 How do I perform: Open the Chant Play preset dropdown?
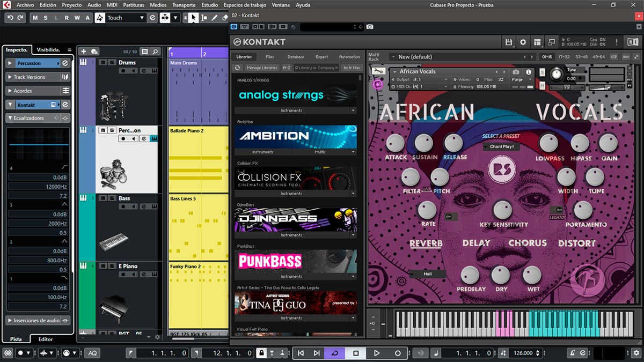tap(501, 146)
